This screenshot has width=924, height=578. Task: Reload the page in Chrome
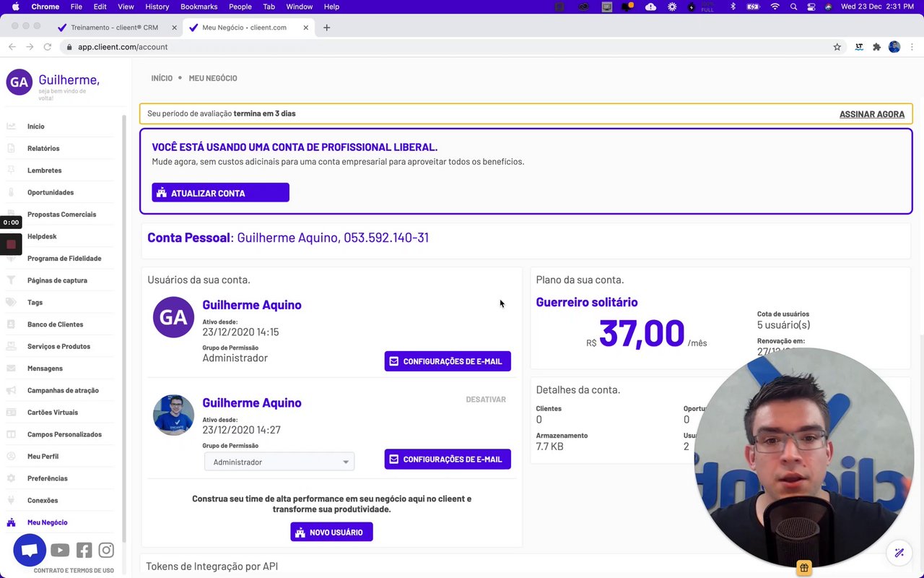click(48, 47)
